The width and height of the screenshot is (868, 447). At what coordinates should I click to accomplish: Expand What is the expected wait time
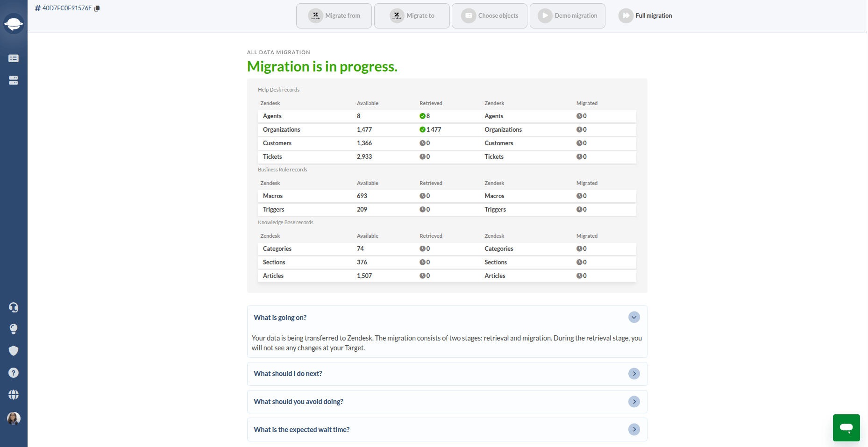click(x=634, y=430)
